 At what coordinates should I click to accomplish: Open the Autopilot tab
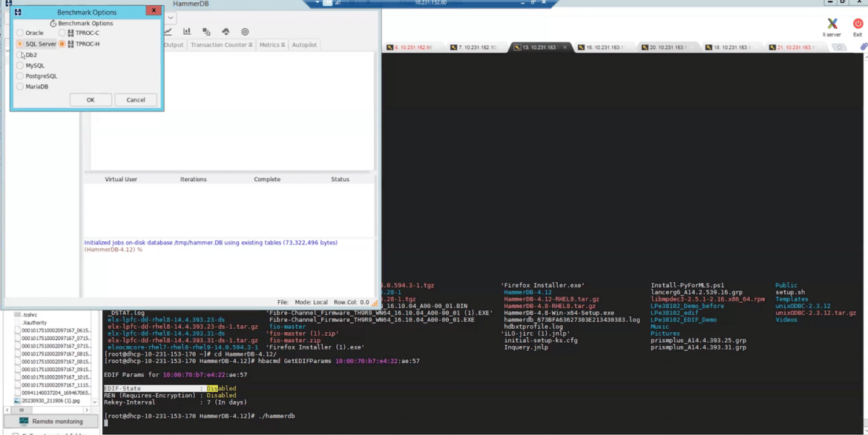pyautogui.click(x=304, y=45)
